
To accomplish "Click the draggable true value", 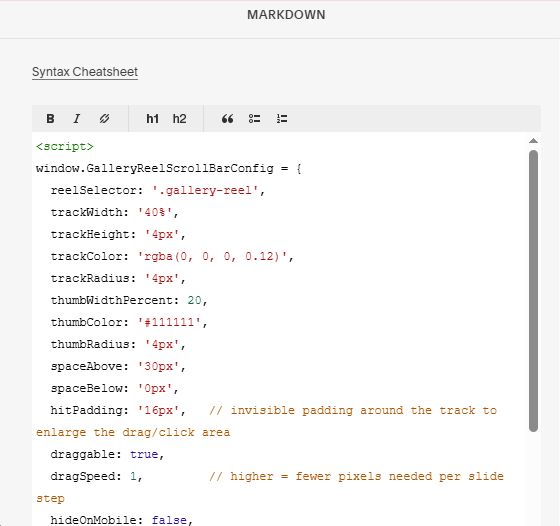I will click(x=144, y=454).
